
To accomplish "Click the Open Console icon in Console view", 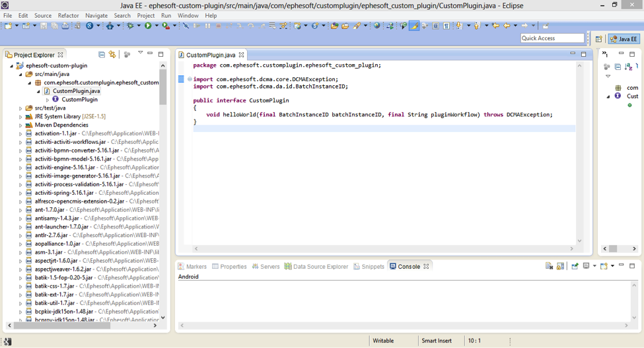I will 603,266.
